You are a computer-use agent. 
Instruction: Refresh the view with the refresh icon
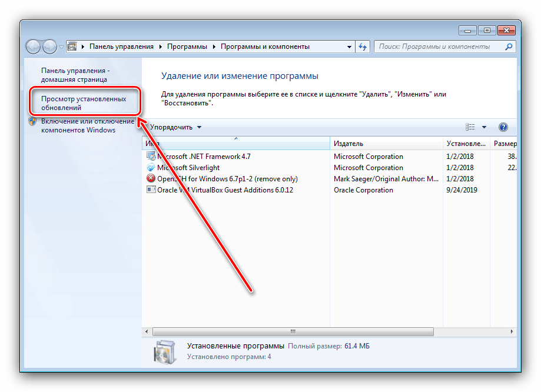(x=362, y=46)
